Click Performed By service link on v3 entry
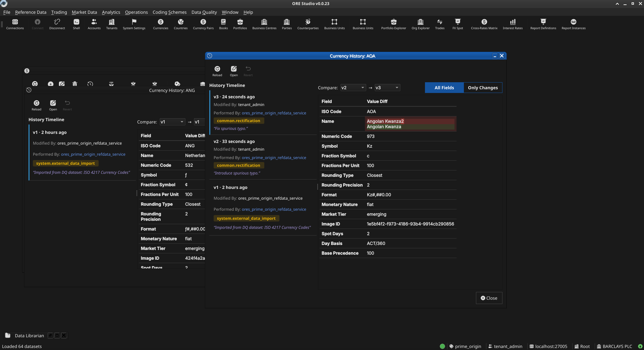Viewport: 644px width, 350px height. pyautogui.click(x=274, y=113)
